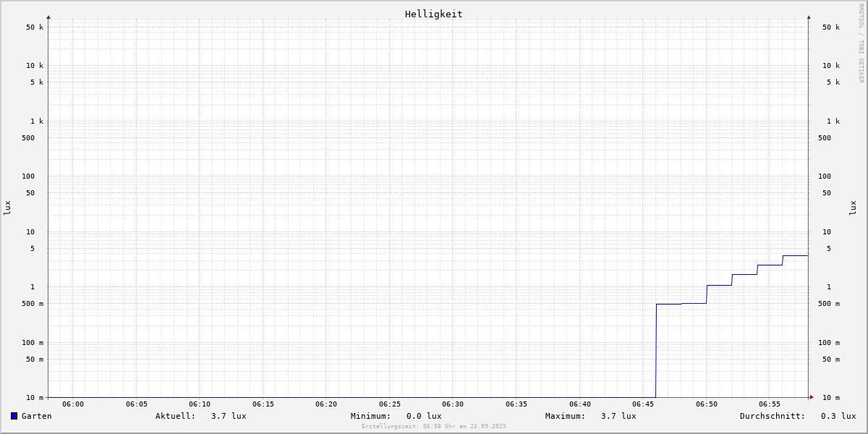Click the red arrow at x-axis right end
This screenshot has height=434, width=868.
812,397
